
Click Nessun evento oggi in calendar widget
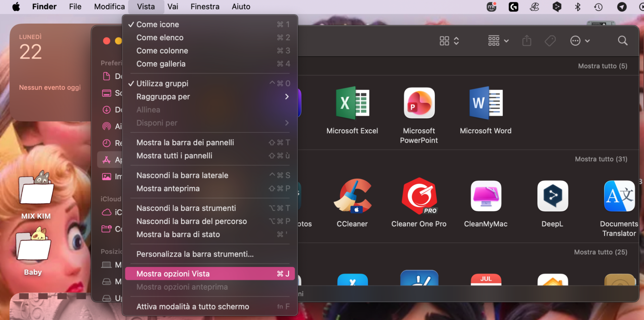50,87
